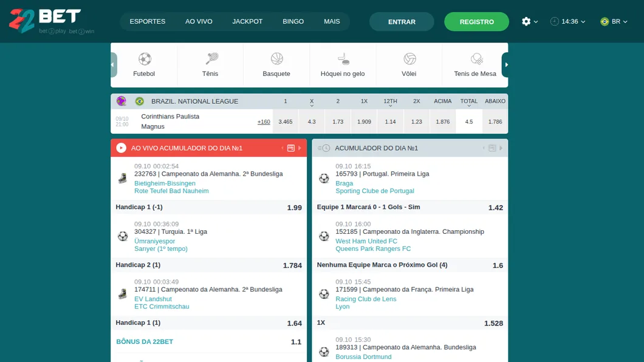
Task: Open the Queens Park Rangers FC link
Action: tap(373, 248)
